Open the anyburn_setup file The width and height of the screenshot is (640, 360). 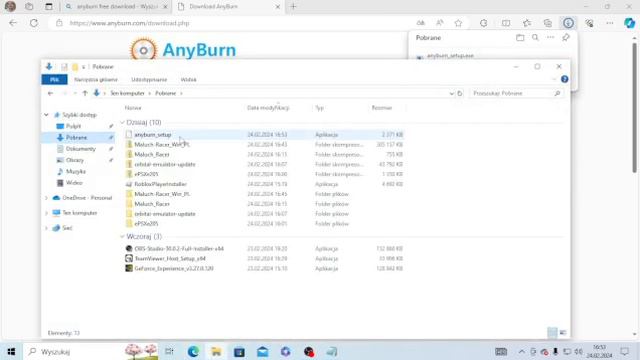(153, 135)
